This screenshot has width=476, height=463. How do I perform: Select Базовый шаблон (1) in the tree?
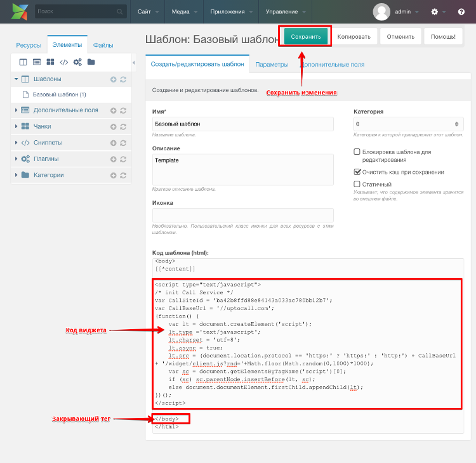[59, 95]
